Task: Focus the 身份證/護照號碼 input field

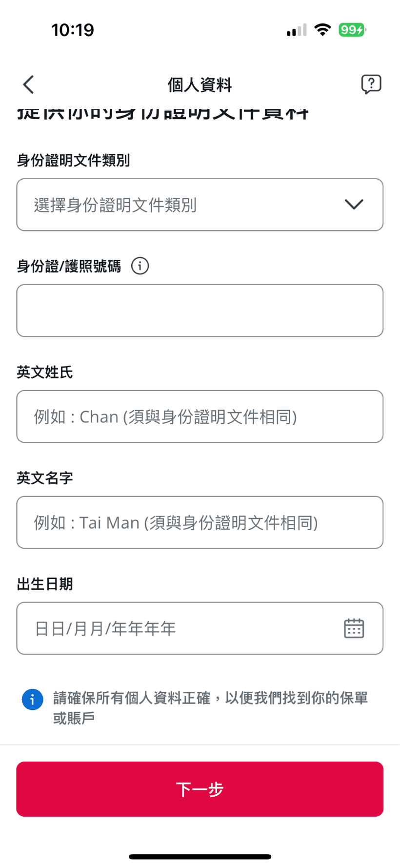Action: click(200, 310)
